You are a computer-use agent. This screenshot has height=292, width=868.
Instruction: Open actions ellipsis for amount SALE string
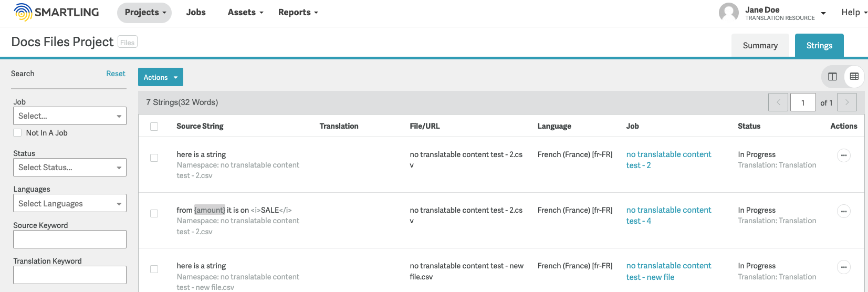[844, 211]
